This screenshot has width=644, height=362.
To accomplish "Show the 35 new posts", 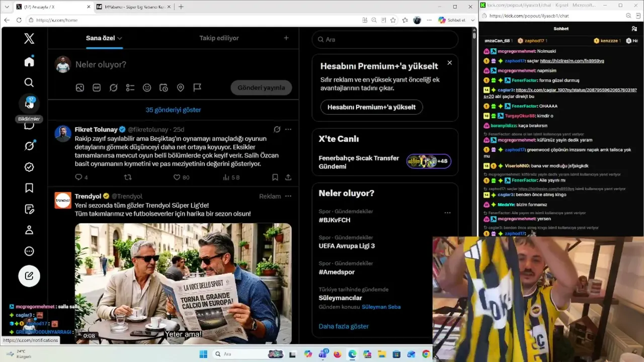I will point(174,110).
